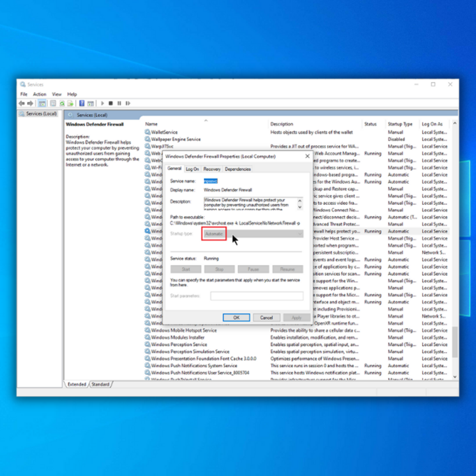Select the Windows Modules Installer icon

[x=147, y=337]
